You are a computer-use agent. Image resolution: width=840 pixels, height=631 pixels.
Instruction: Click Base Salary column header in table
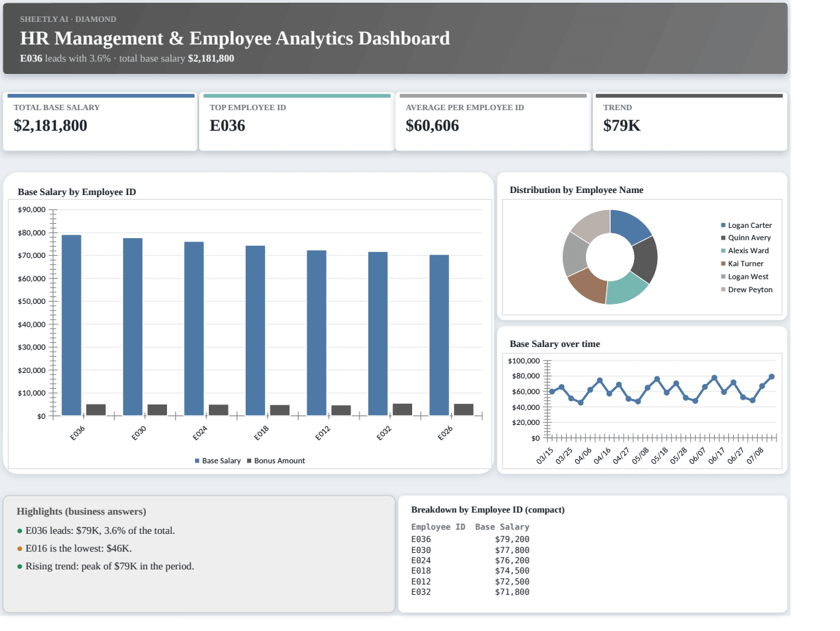(502, 527)
